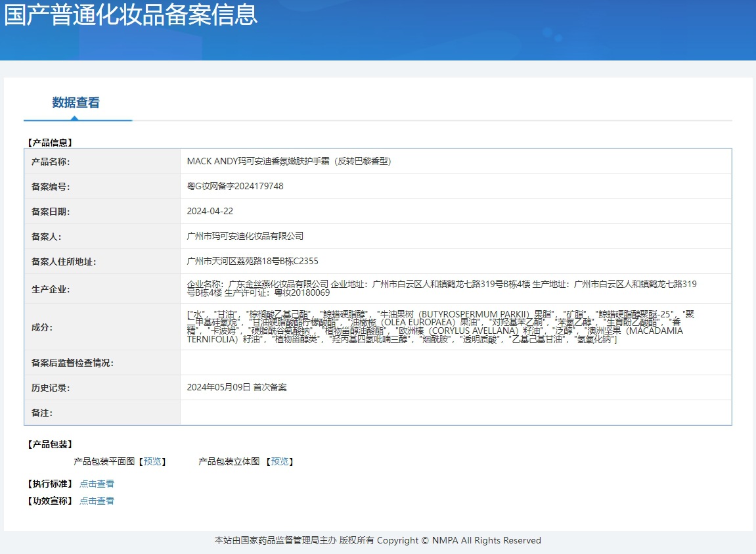Preview the 产品包装平面图 image
This screenshot has height=554, width=756.
(152, 462)
